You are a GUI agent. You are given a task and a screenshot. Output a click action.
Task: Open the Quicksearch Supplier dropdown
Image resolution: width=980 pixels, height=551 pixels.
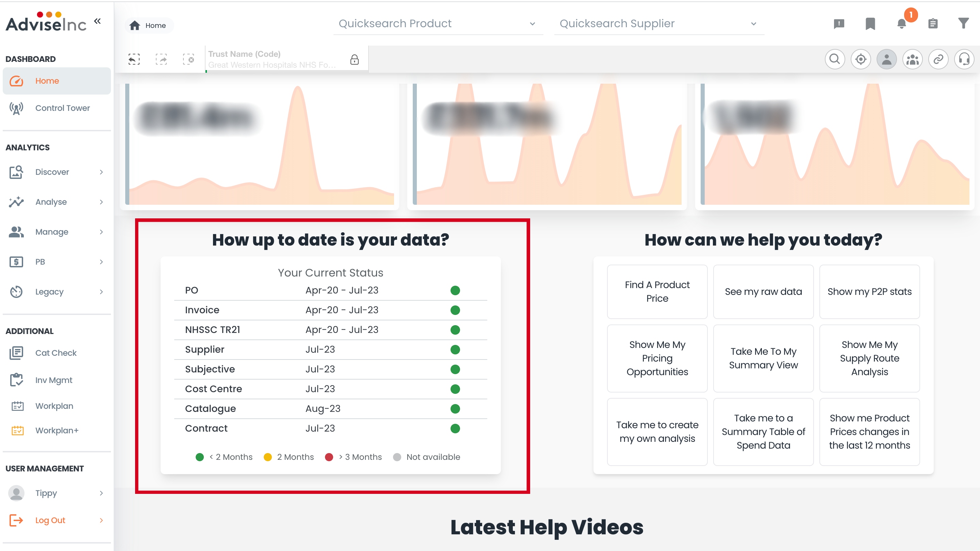(x=658, y=23)
